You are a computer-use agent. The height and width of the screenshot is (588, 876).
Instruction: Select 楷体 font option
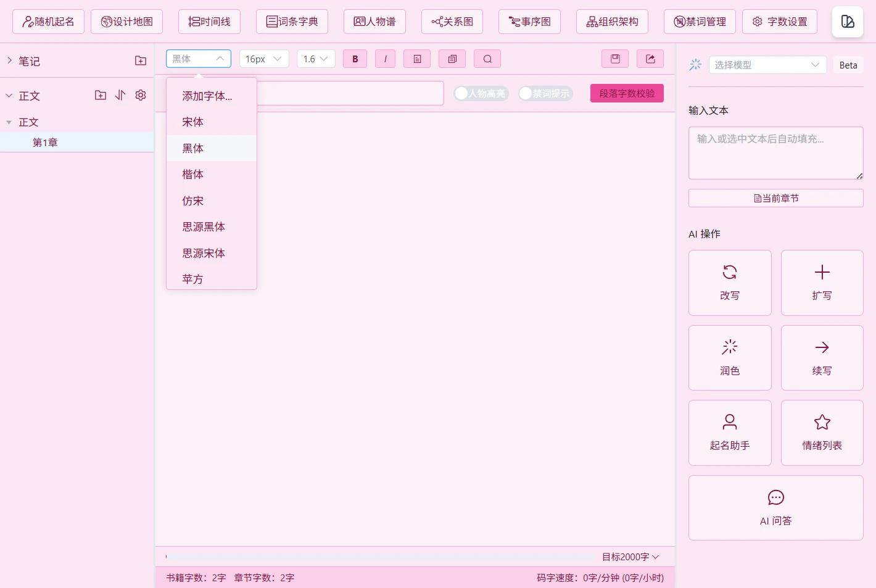pos(212,174)
